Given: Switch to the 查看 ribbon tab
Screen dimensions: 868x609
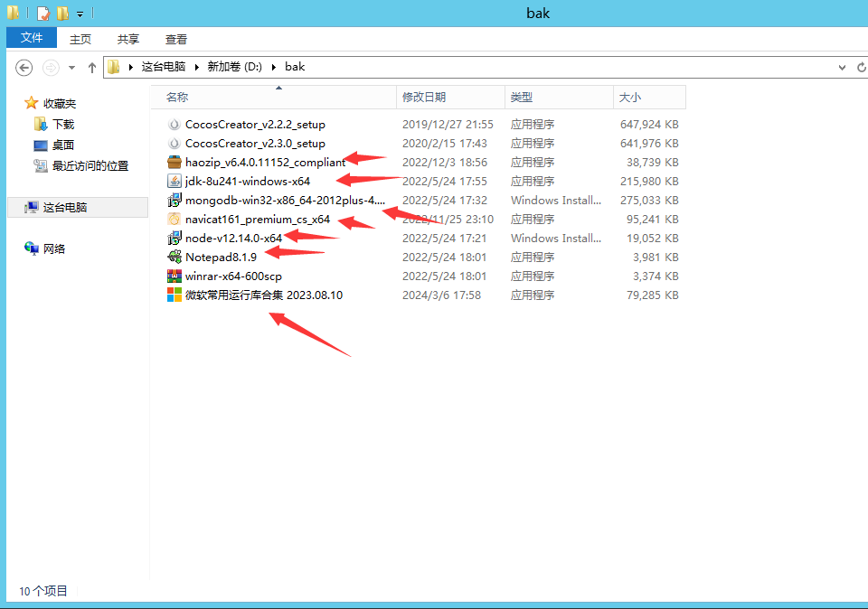Looking at the screenshot, I should coord(176,39).
